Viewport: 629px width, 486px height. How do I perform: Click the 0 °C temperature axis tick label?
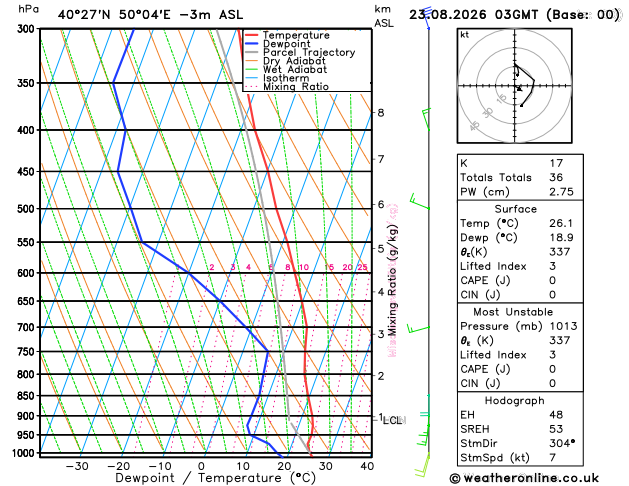pyautogui.click(x=201, y=466)
